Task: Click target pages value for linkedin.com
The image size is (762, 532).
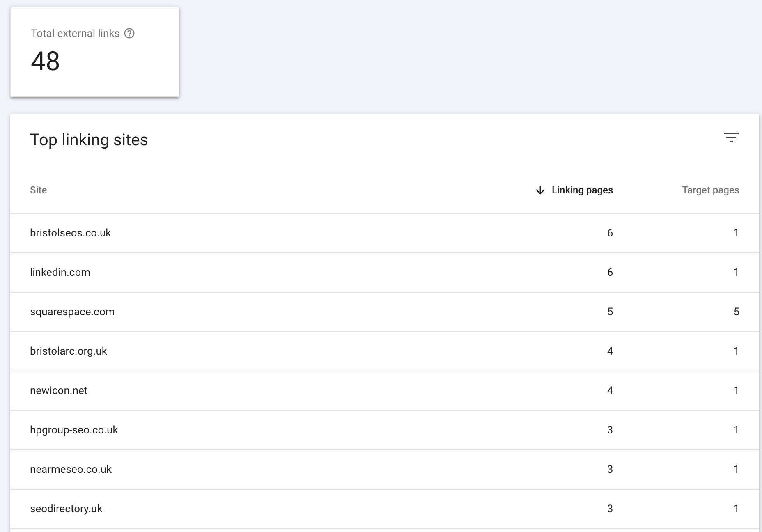Action: click(x=736, y=273)
